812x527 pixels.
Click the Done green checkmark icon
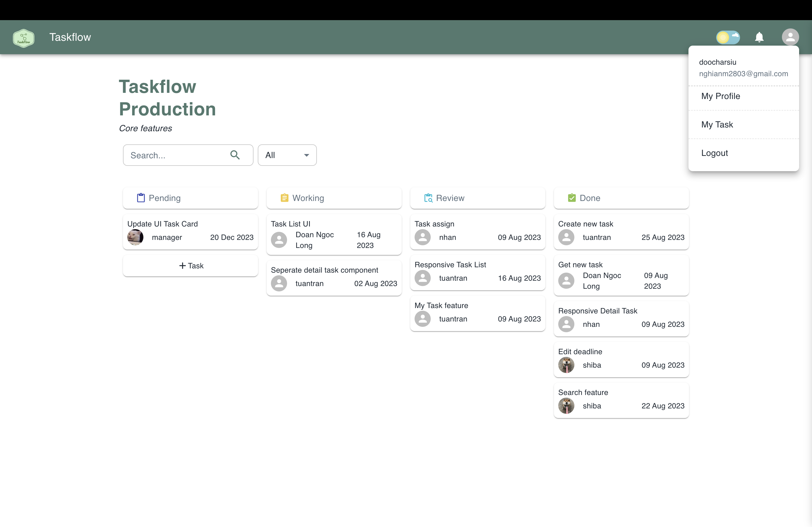click(x=572, y=198)
